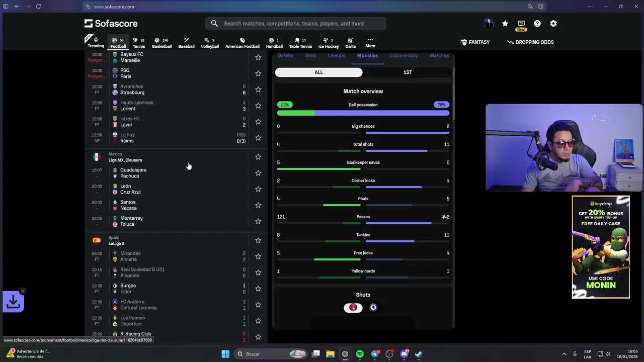Open the Odds match tab
The width and height of the screenshot is (644, 362).
click(x=310, y=56)
